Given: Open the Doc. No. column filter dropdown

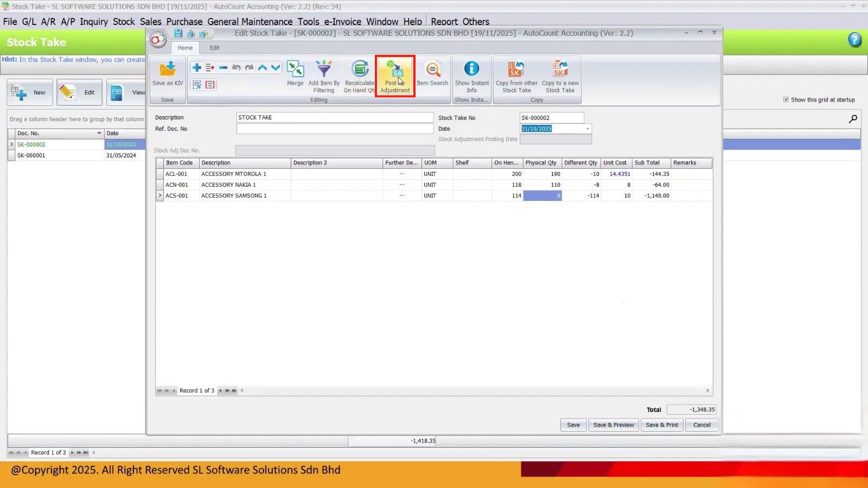Looking at the screenshot, I should pos(99,134).
